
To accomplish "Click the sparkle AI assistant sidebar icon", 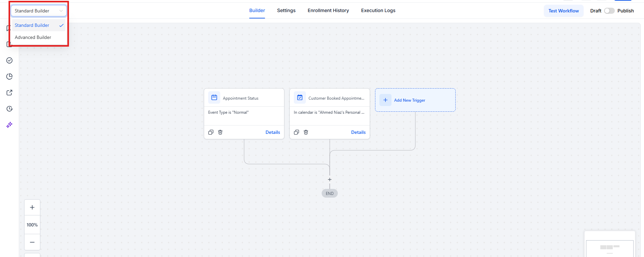I will (x=9, y=125).
